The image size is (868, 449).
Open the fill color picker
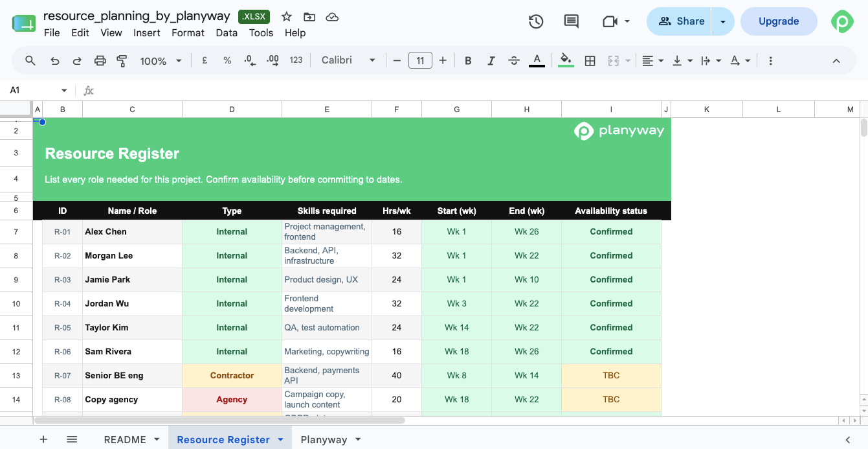pos(566,60)
